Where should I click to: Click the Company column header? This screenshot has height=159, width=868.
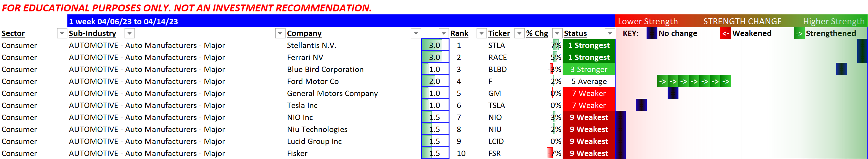click(304, 33)
